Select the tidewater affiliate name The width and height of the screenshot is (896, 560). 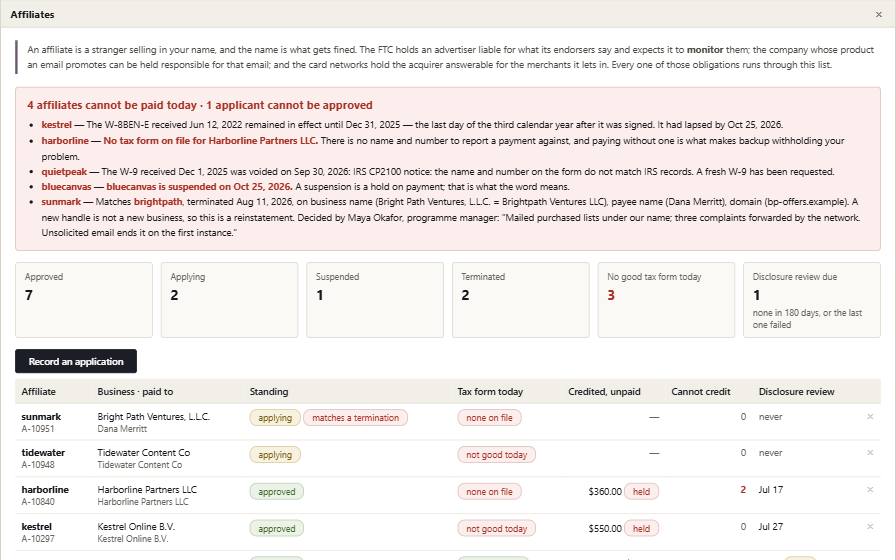43,453
